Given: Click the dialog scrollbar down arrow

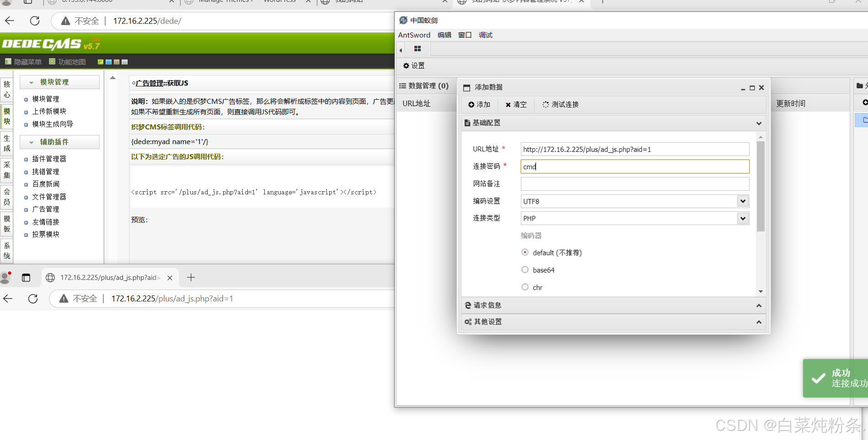Looking at the screenshot, I should pos(761,291).
